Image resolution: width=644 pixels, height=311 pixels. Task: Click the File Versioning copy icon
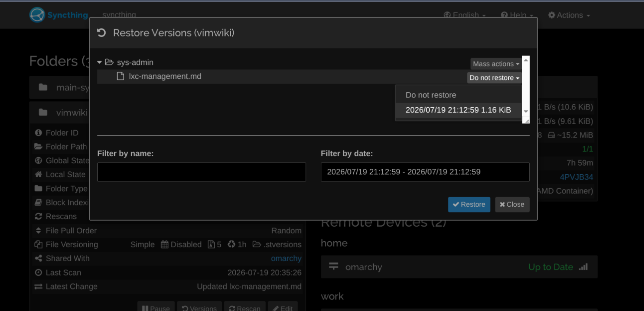[x=38, y=244]
